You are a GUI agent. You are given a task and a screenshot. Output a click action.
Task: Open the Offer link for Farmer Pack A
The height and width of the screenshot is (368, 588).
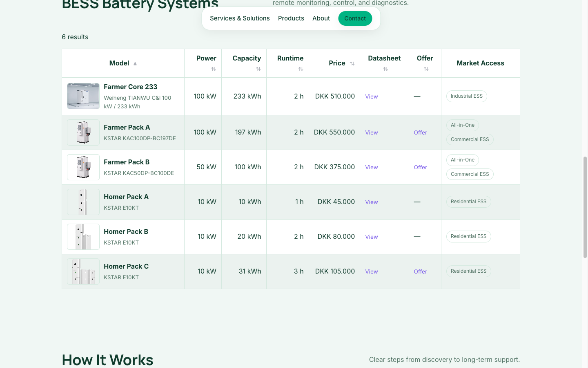click(x=420, y=132)
